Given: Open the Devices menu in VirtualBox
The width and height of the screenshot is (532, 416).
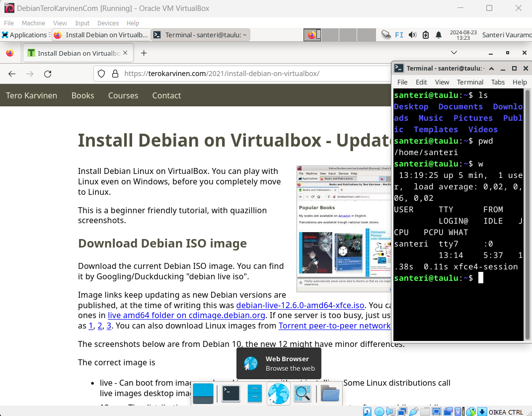Looking at the screenshot, I should (x=108, y=23).
